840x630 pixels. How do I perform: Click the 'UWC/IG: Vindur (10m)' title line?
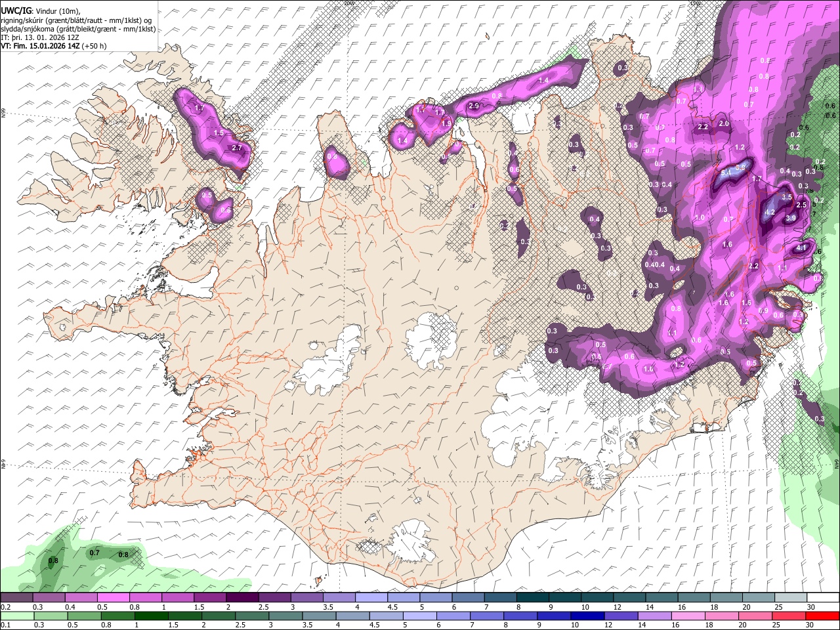pos(41,10)
